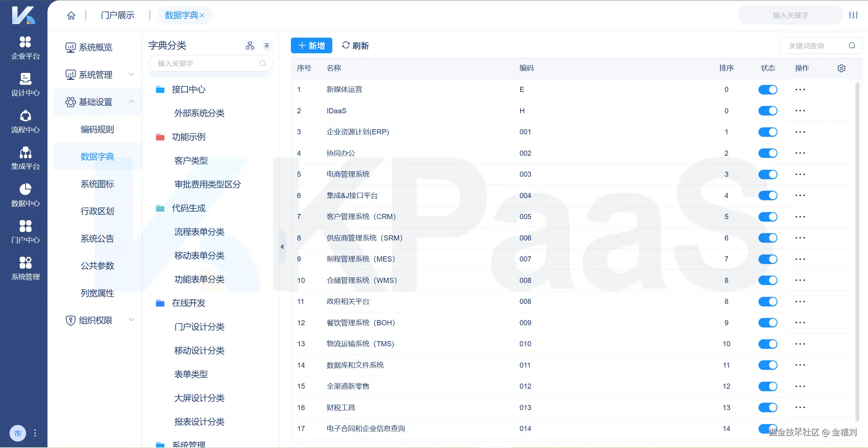868x448 pixels.
Task: Close the 数据字典 tab
Action: 203,15
